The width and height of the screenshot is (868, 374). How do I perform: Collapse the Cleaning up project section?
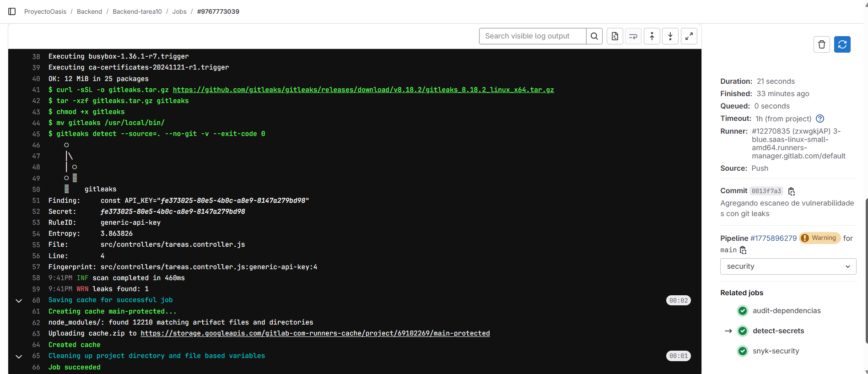tap(19, 356)
